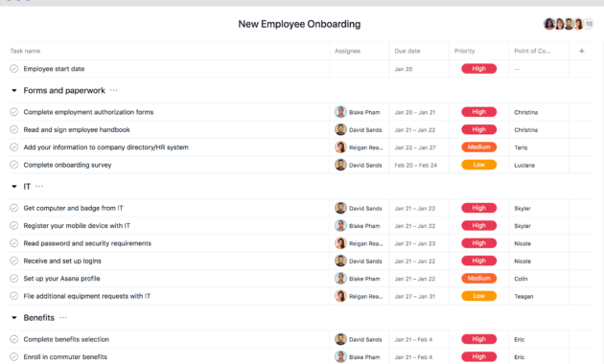604x364 pixels.
Task: Open the project members avatar group
Action: [x=569, y=24]
